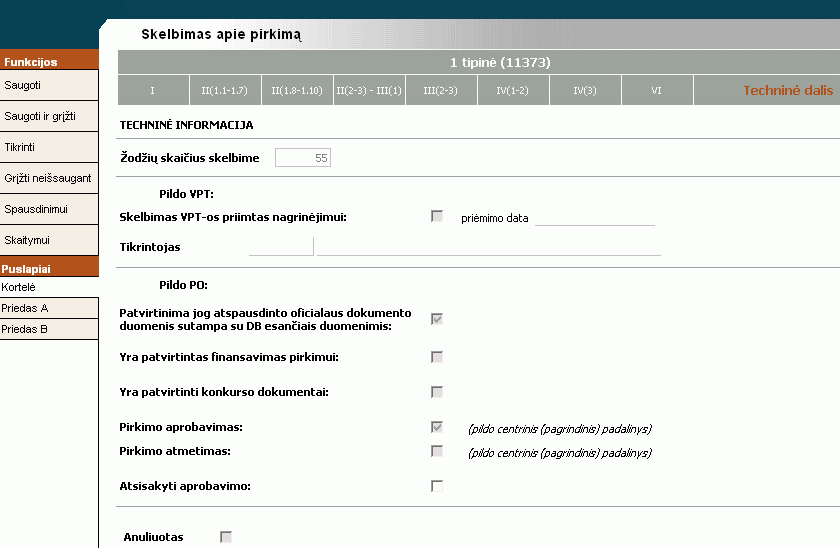Viewport: 840px width, 548px height.
Task: Click the long Tikrintojas name field
Action: 489,246
